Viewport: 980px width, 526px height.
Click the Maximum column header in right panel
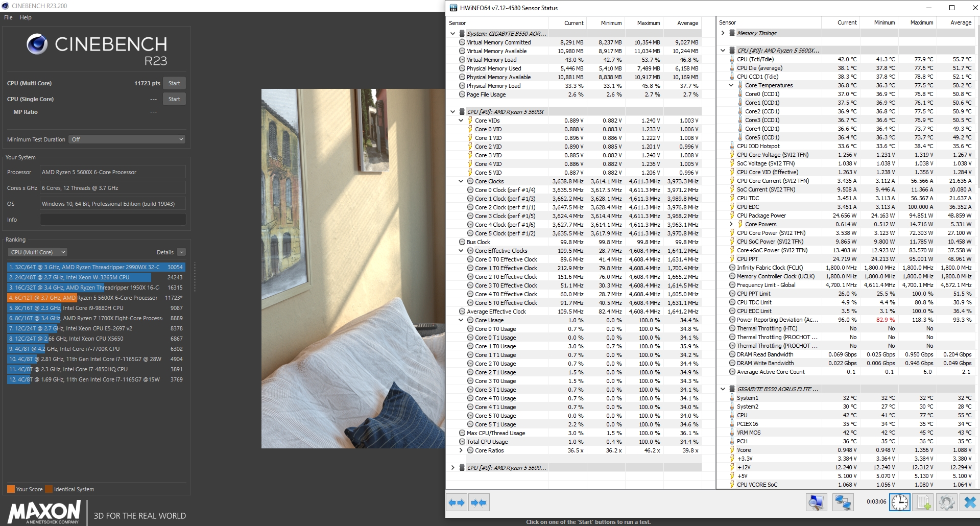[917, 22]
